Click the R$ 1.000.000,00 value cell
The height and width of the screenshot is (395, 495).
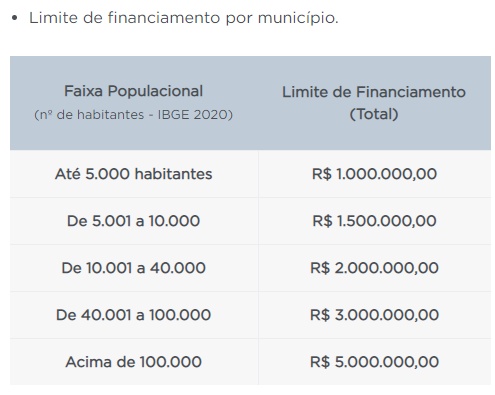[x=374, y=174]
